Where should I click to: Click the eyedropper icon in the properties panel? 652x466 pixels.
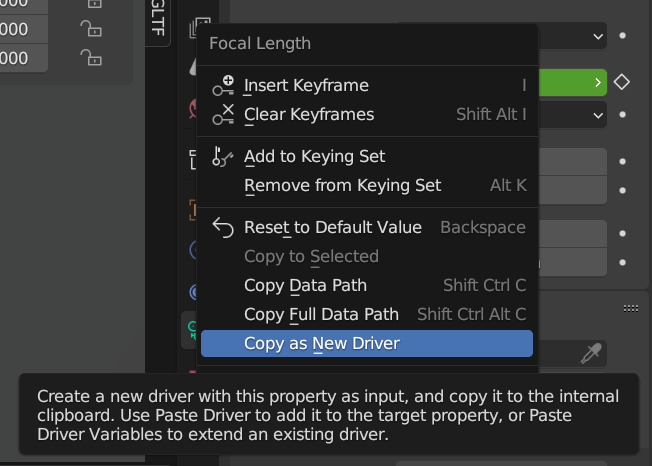tap(592, 353)
